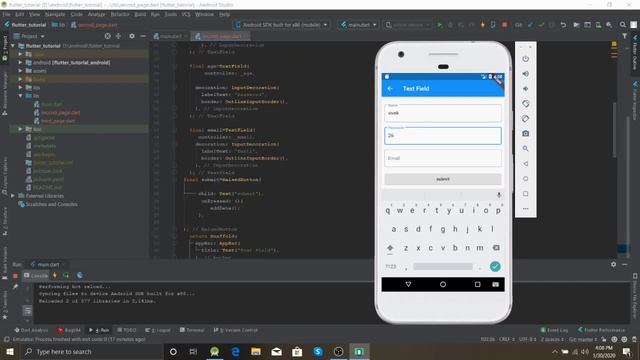Expand the External Libraries node
The height and width of the screenshot is (360, 640).
(x=13, y=196)
